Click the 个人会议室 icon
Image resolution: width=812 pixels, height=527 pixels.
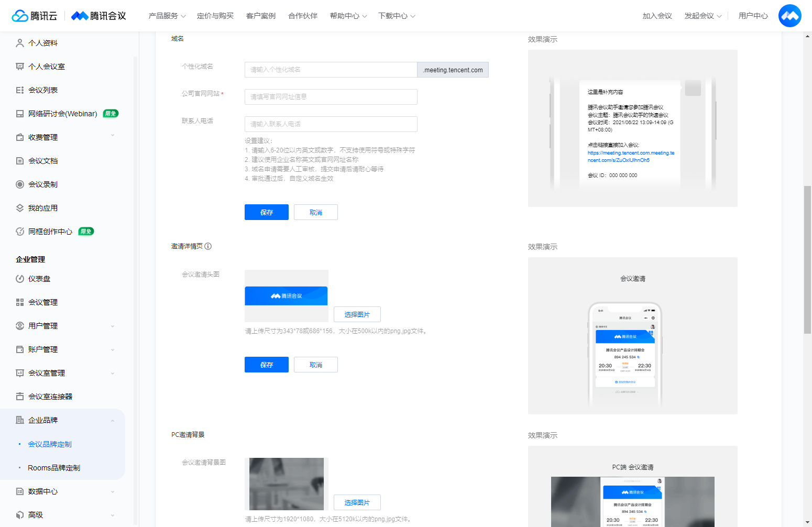(20, 67)
